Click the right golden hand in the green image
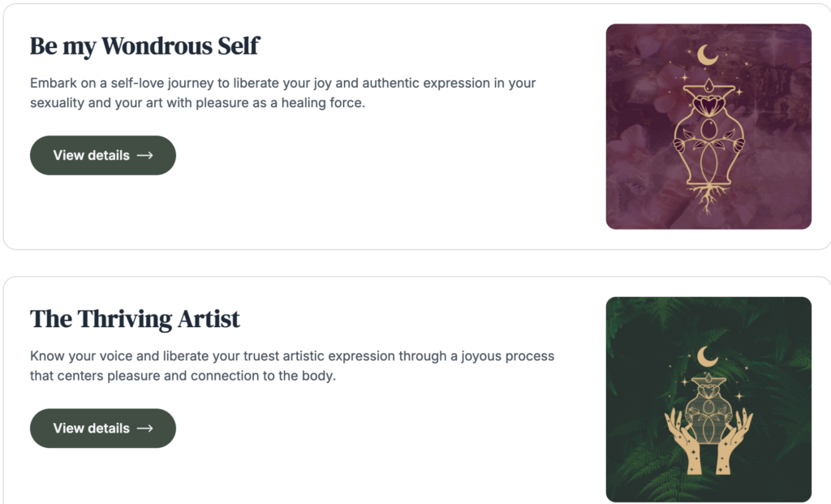 [734, 443]
